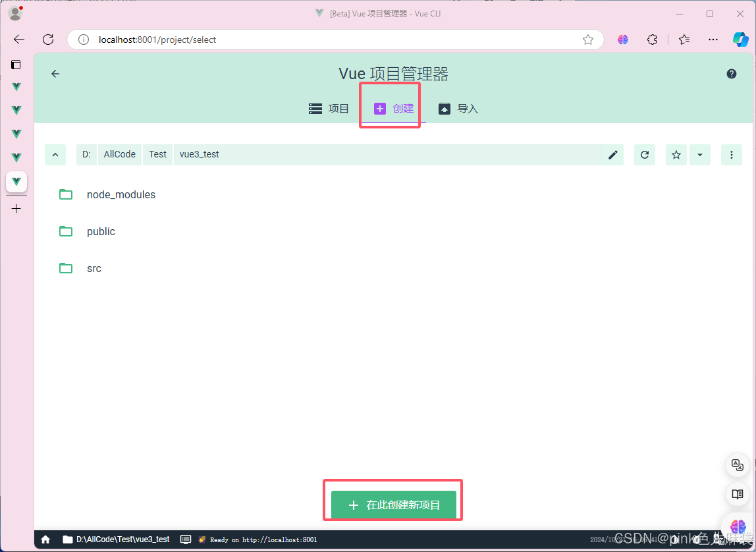Click the site information icon
The height and width of the screenshot is (552, 756).
click(x=84, y=40)
